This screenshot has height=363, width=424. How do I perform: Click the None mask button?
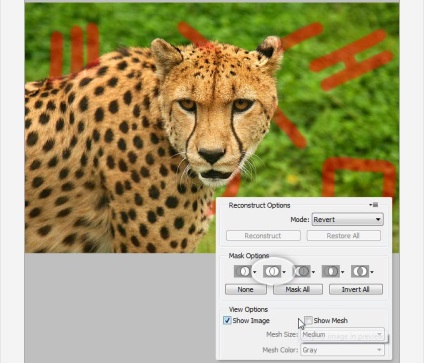246,289
